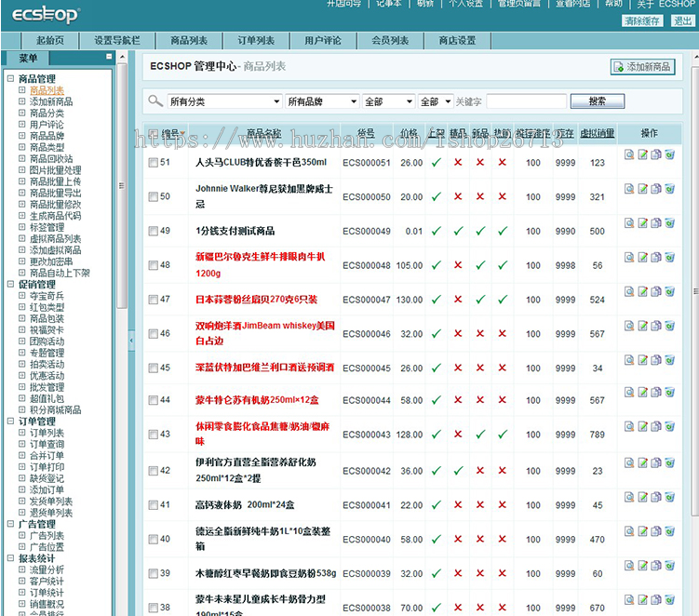Switch to the 订单列表 top tab
The height and width of the screenshot is (616, 699).
pyautogui.click(x=256, y=41)
